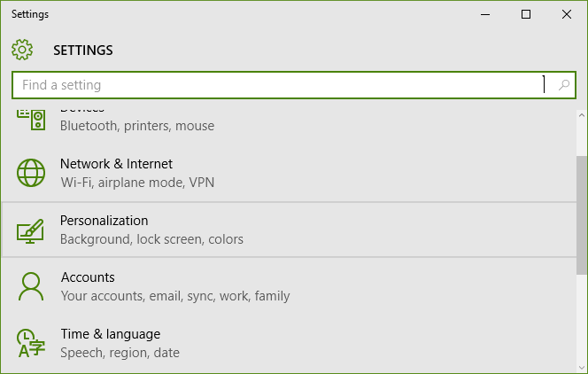
Task: Click the Personalization paintbrush icon
Action: pyautogui.click(x=30, y=231)
